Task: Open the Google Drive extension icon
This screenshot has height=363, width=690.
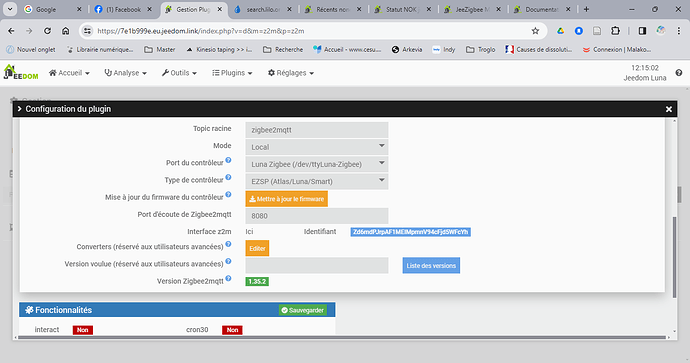Action: click(560, 31)
